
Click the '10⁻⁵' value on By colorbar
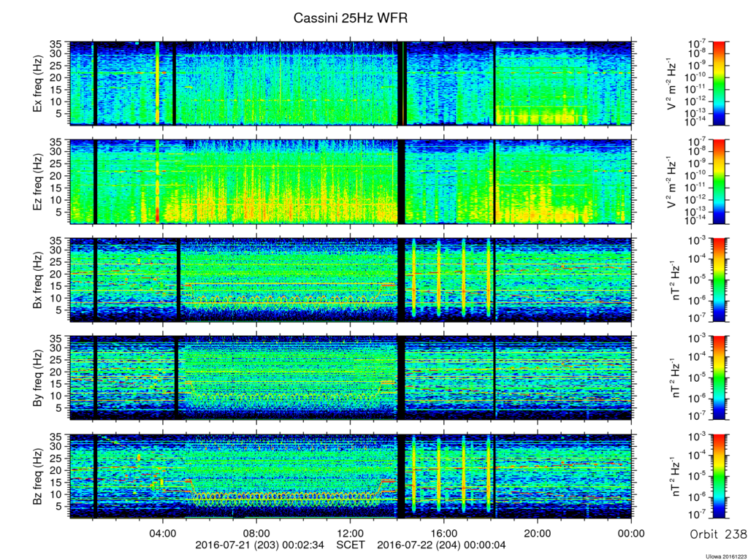[698, 377]
